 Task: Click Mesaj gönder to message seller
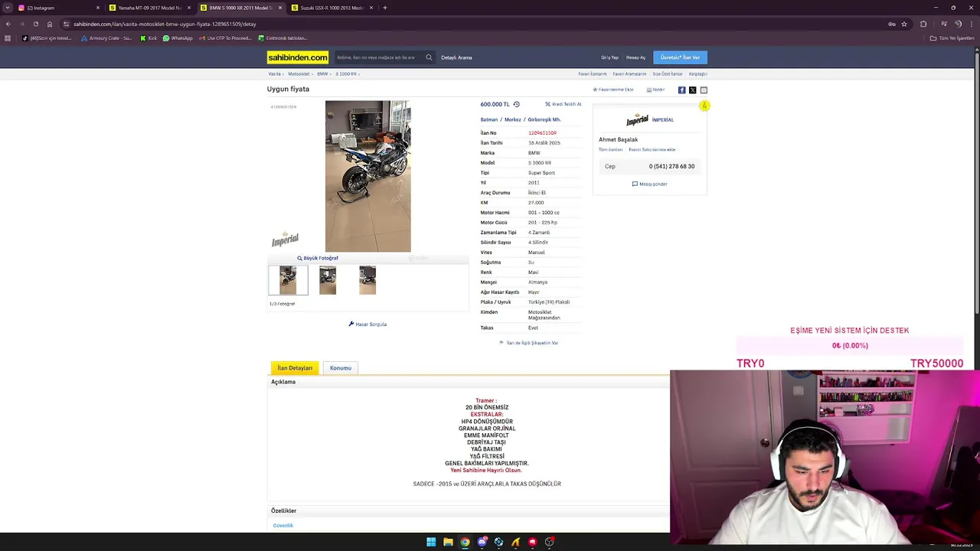[649, 184]
